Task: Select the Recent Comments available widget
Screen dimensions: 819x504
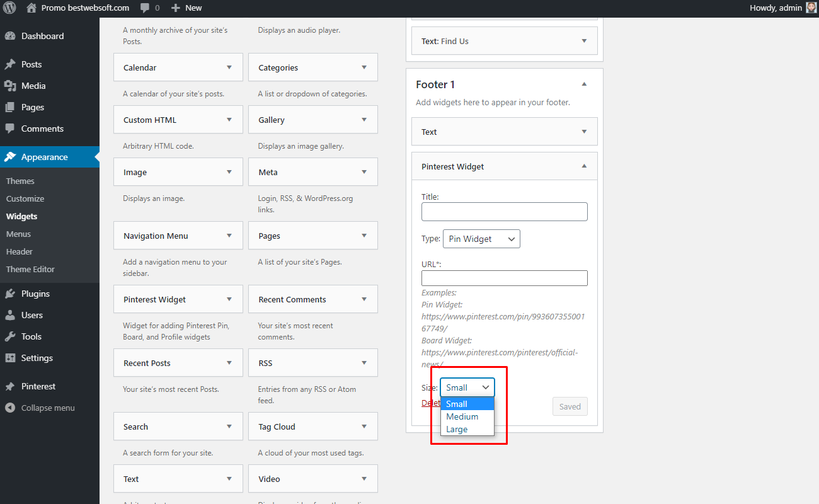Action: (313, 299)
